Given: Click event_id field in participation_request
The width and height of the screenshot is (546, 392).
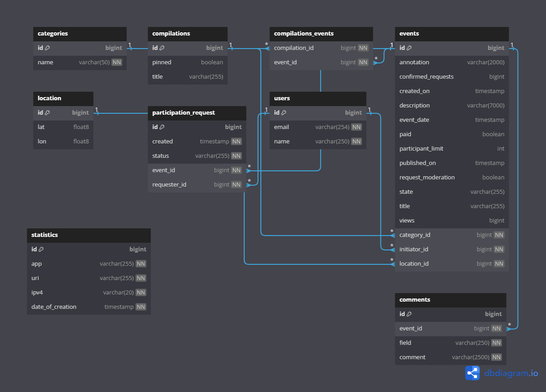Looking at the screenshot, I should click(x=197, y=170).
